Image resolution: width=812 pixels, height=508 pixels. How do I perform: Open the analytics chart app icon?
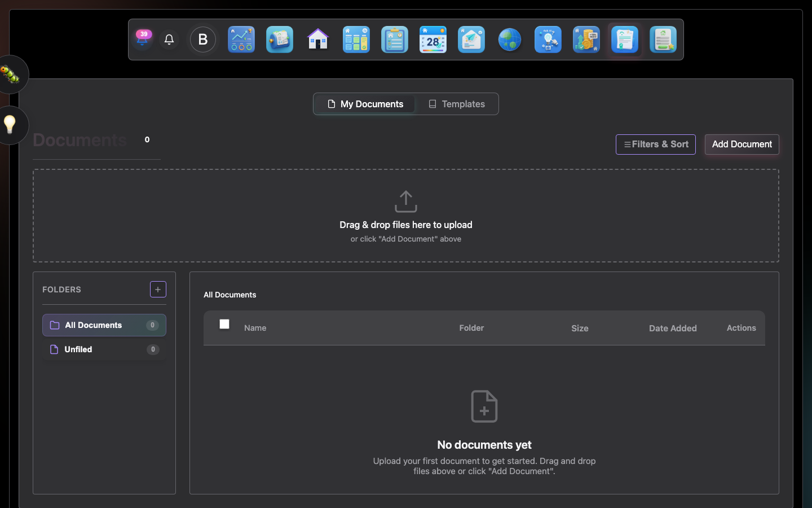pyautogui.click(x=241, y=40)
